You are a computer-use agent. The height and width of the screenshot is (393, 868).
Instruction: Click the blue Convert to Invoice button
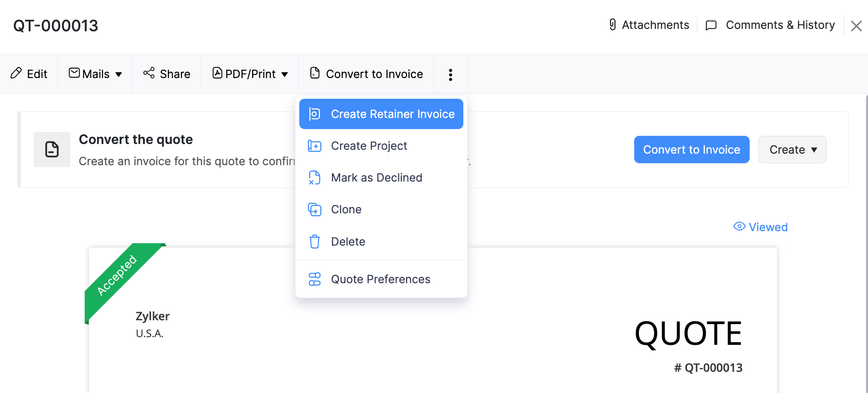pos(691,149)
